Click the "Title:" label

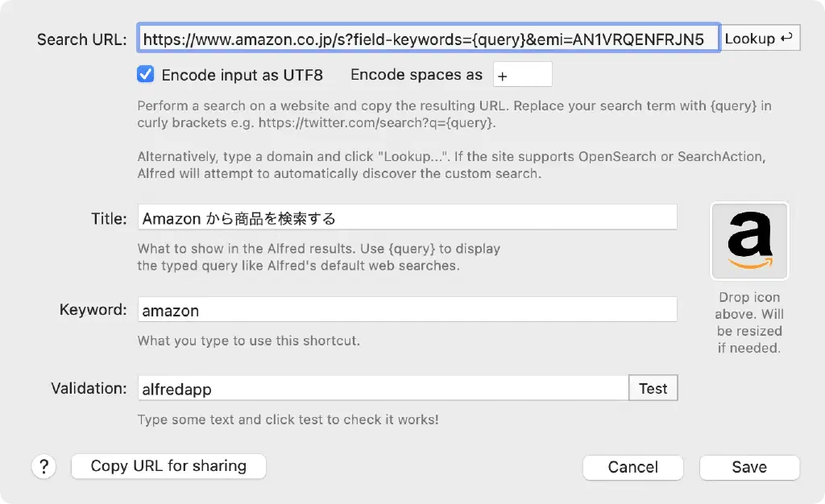(x=109, y=218)
